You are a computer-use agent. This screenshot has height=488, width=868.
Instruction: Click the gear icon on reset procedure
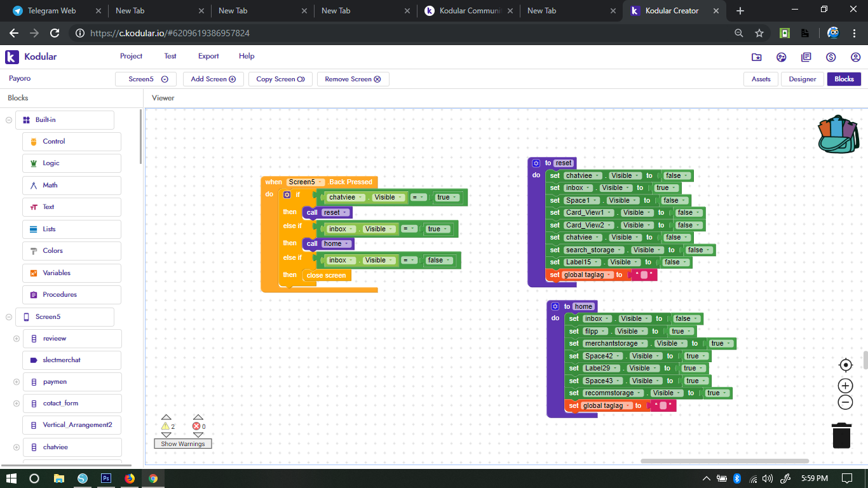536,163
